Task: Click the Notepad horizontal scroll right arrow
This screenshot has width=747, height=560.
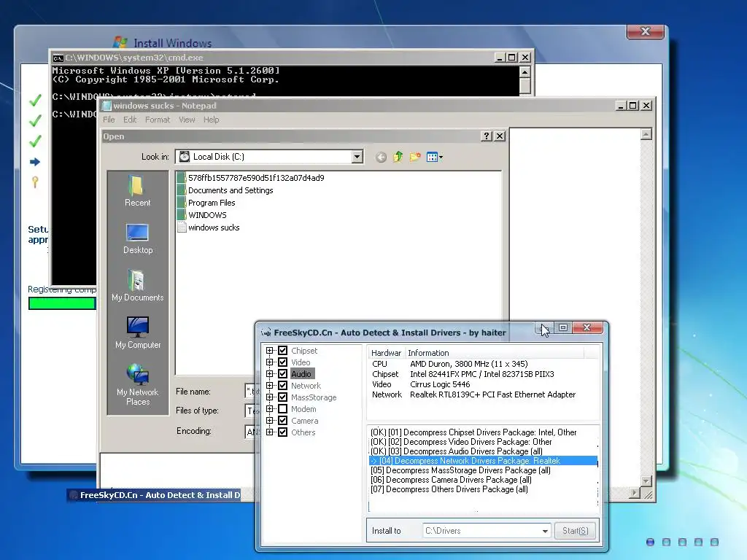Action: tap(634, 494)
